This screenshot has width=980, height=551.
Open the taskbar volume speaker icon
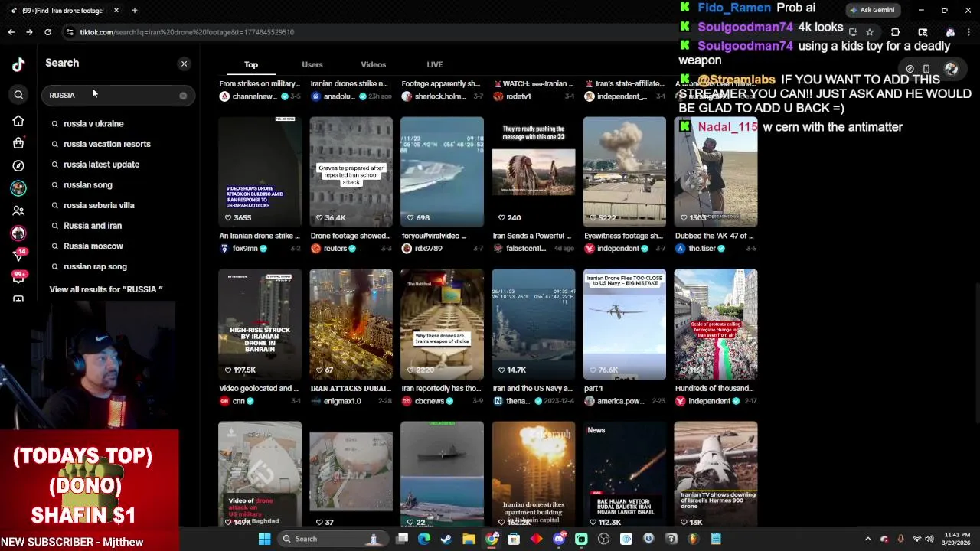tap(929, 539)
